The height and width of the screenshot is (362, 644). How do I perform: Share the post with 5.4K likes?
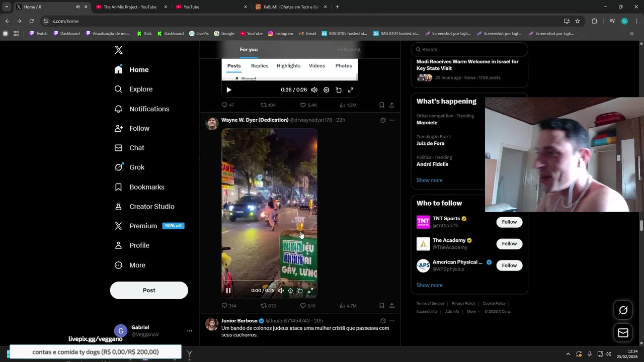pos(392,105)
